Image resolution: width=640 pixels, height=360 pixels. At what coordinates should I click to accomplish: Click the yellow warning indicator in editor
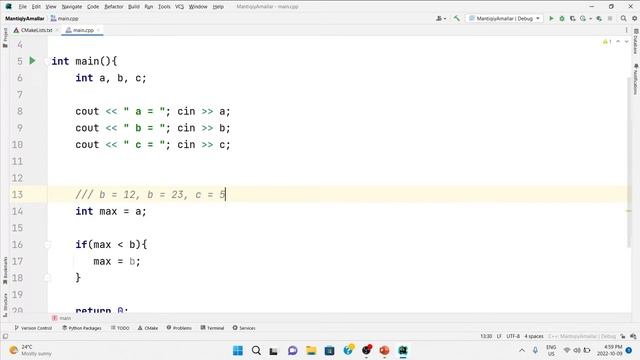coord(607,42)
